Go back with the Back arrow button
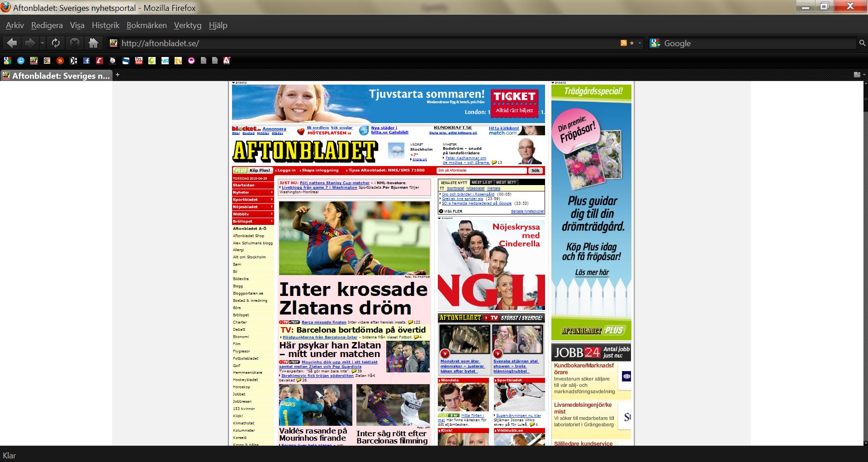 tap(12, 43)
